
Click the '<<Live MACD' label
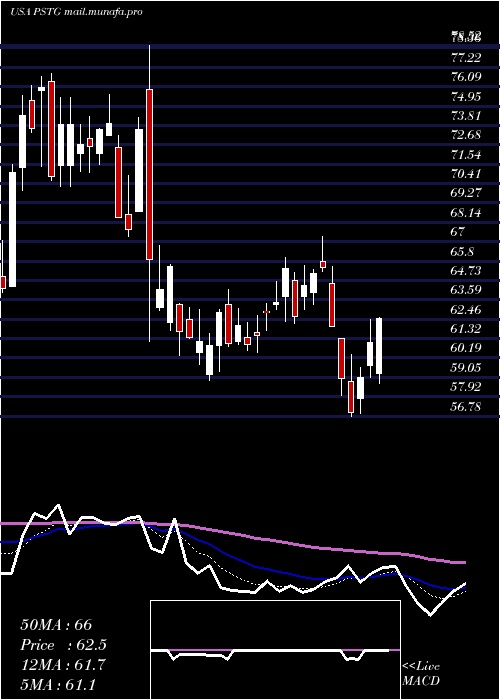click(421, 673)
